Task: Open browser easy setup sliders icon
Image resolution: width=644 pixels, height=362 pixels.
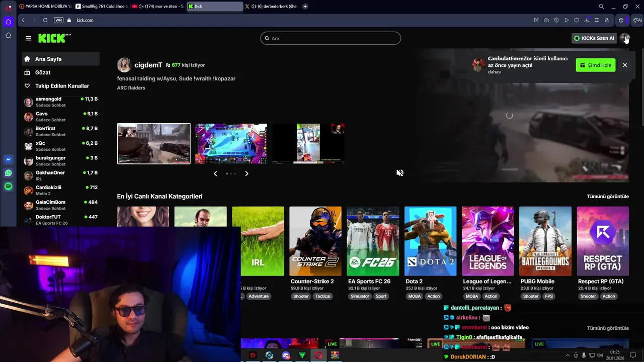Action: point(597,20)
